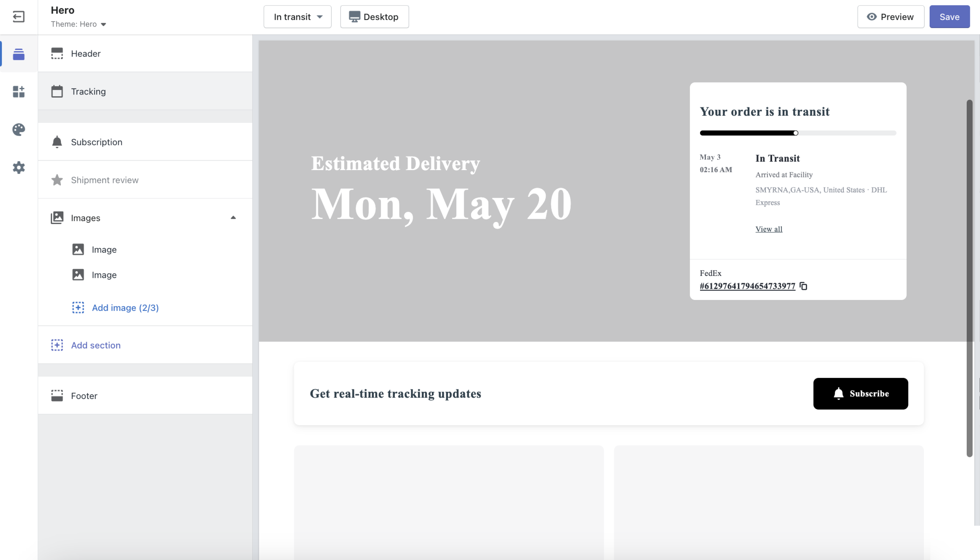The height and width of the screenshot is (560, 980).
Task: Drag the in-transit progress slider
Action: pyautogui.click(x=796, y=133)
